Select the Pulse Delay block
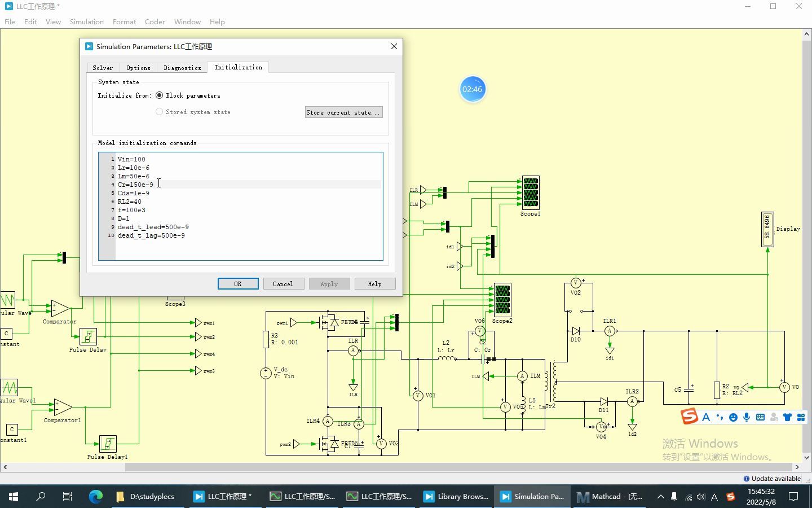 click(88, 337)
